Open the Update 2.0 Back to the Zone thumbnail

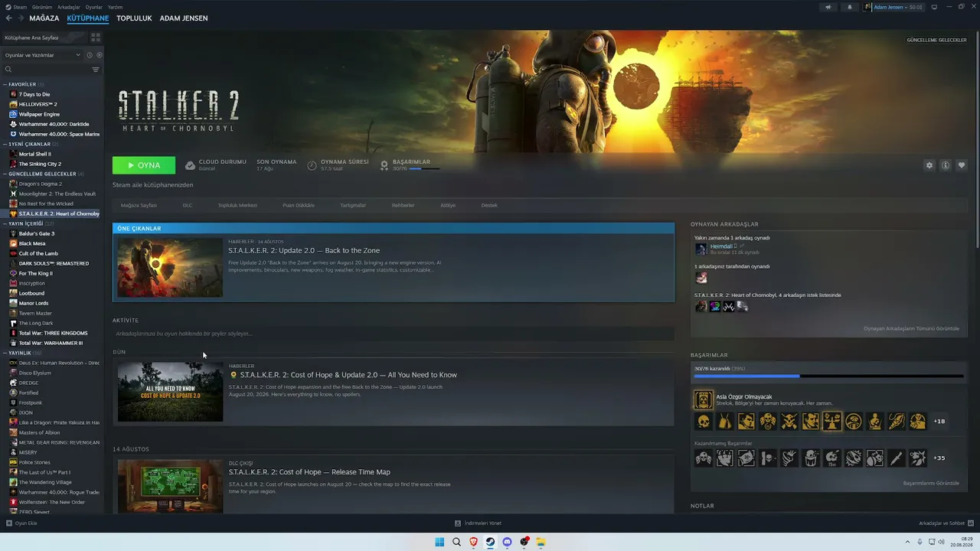(x=170, y=267)
